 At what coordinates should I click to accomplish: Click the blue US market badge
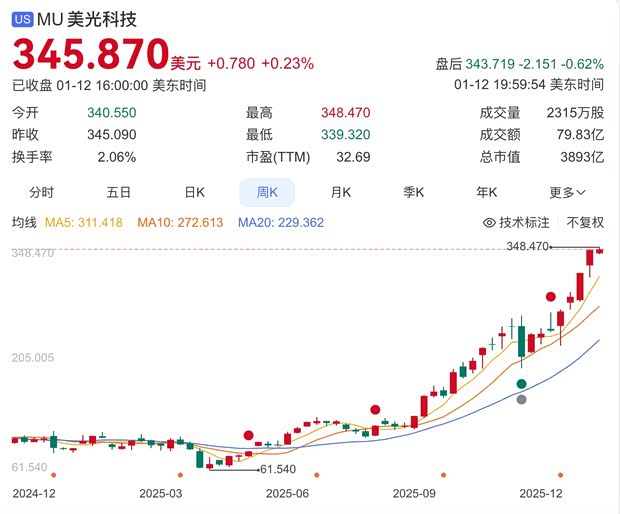tap(22, 20)
